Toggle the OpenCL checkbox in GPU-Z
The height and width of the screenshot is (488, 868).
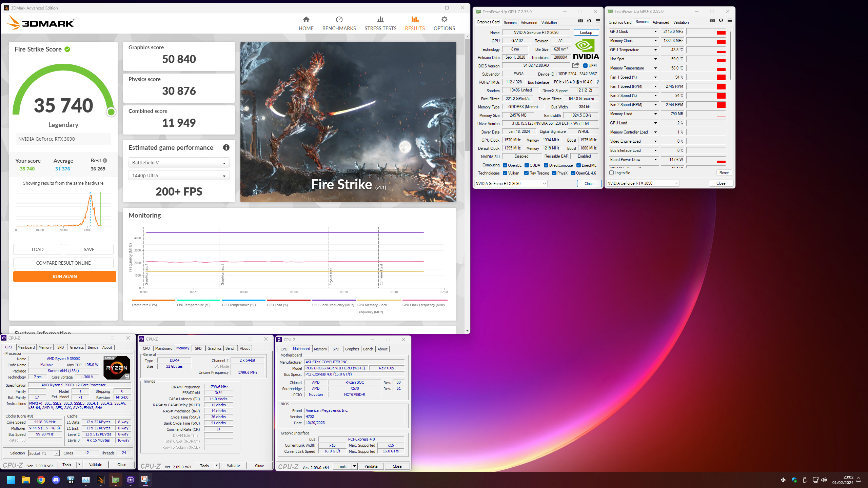[x=505, y=165]
